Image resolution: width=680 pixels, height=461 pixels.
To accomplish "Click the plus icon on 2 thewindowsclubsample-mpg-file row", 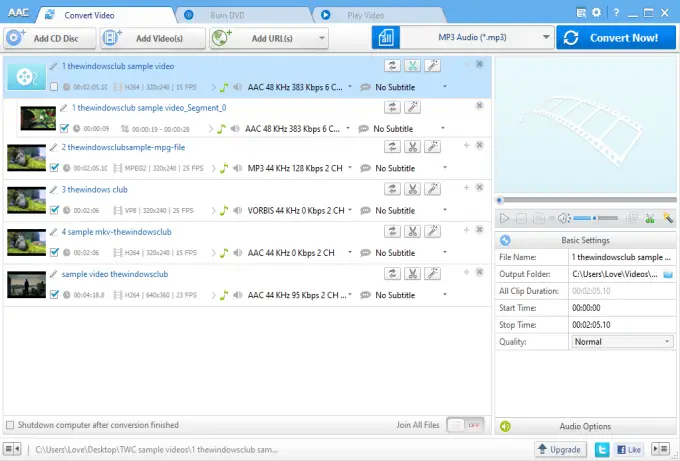I will (x=467, y=145).
